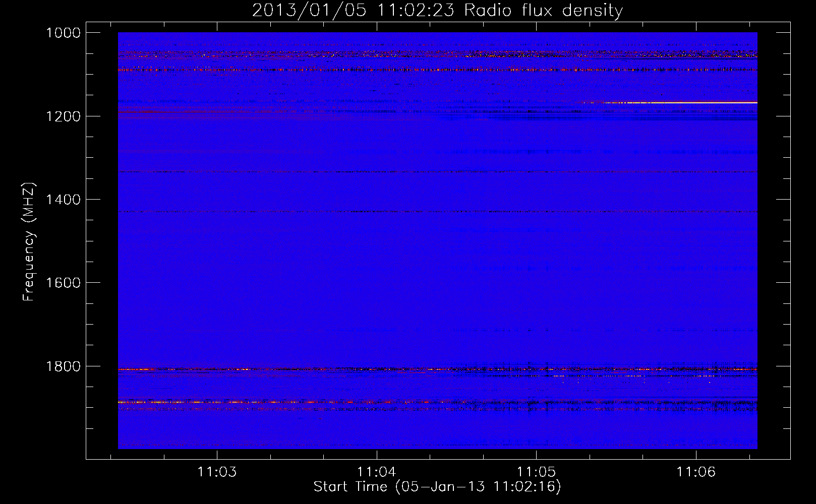This screenshot has height=504, width=816.
Task: Select the 1400 frequency tick label
Action: [63, 200]
